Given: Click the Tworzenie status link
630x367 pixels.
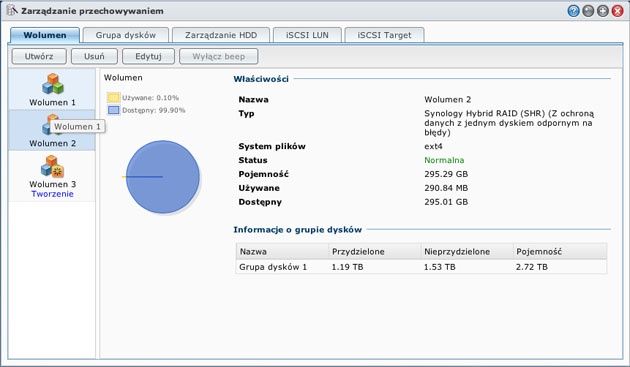Looking at the screenshot, I should [53, 194].
